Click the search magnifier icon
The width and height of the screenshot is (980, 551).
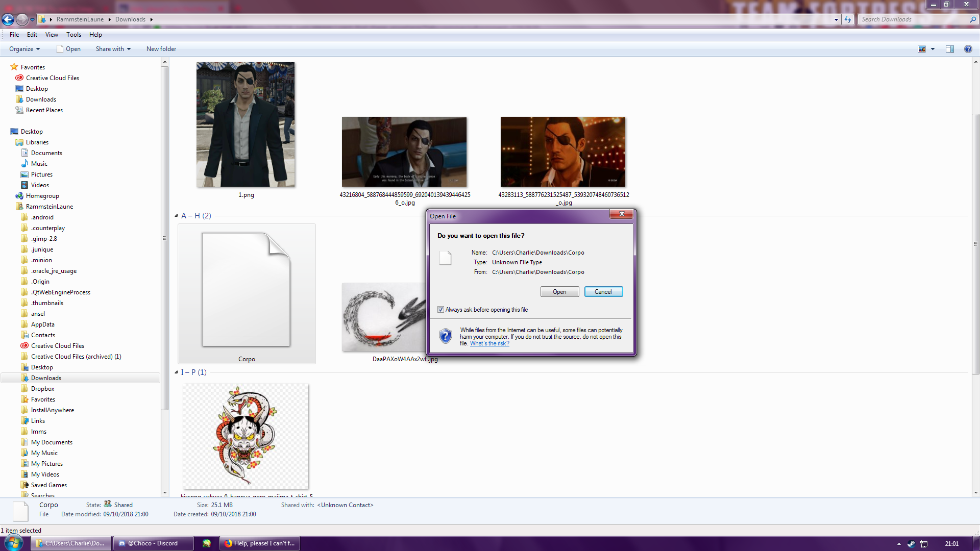972,19
